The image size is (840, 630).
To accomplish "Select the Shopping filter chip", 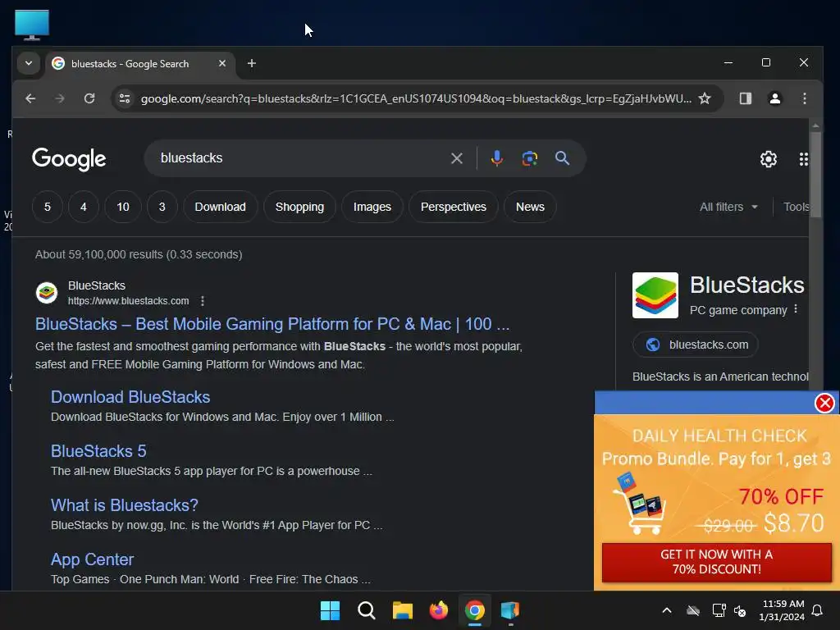I will coord(299,207).
